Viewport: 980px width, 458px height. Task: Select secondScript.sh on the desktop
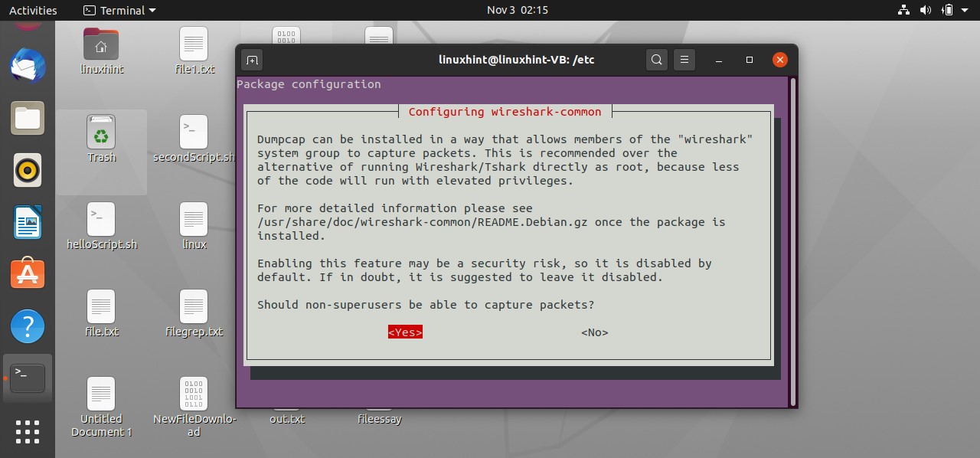(194, 139)
